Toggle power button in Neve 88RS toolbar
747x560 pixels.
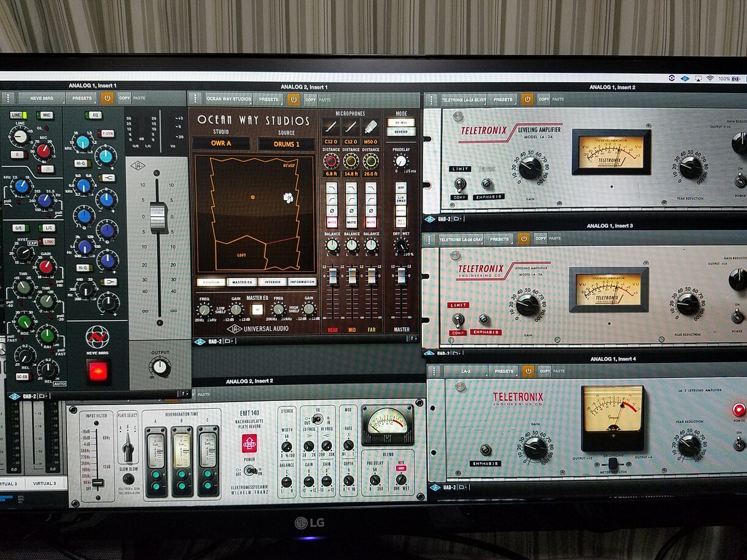[x=107, y=98]
